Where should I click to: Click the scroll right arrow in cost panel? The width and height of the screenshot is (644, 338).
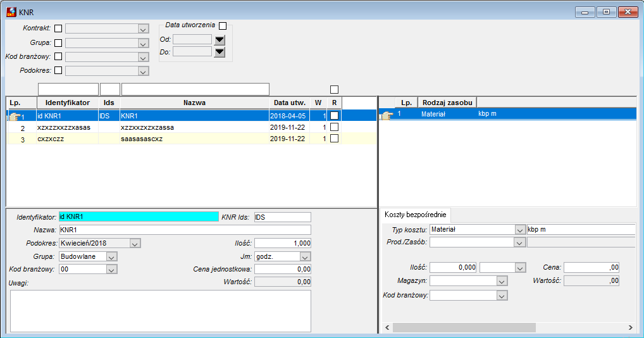pos(631,327)
